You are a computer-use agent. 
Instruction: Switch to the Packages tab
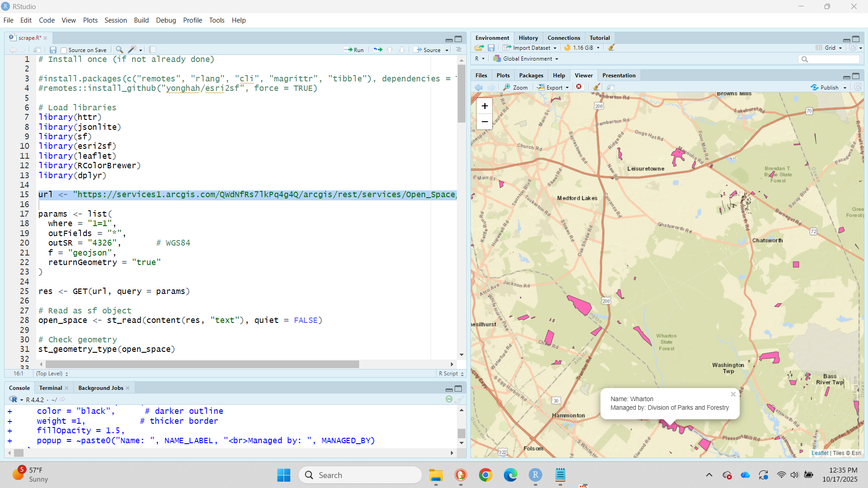pos(531,76)
